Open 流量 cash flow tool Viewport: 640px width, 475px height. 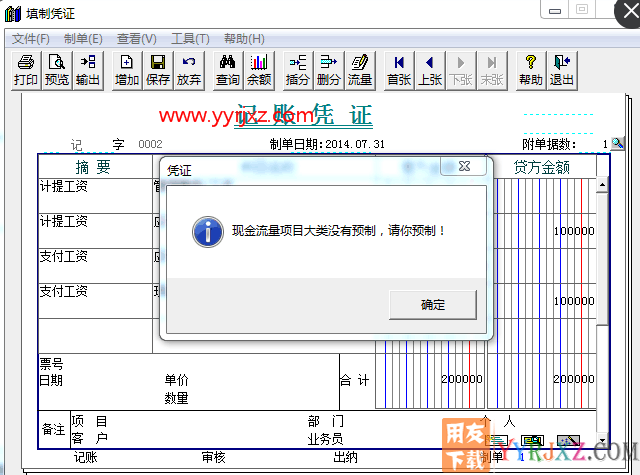coord(360,70)
